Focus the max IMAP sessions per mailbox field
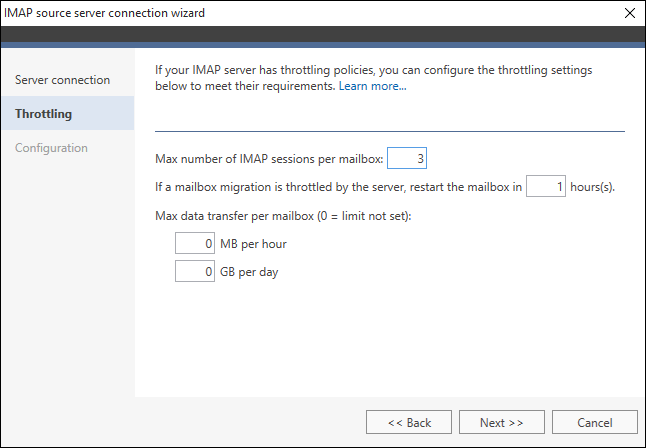Image resolution: width=646 pixels, height=448 pixels. (x=407, y=158)
